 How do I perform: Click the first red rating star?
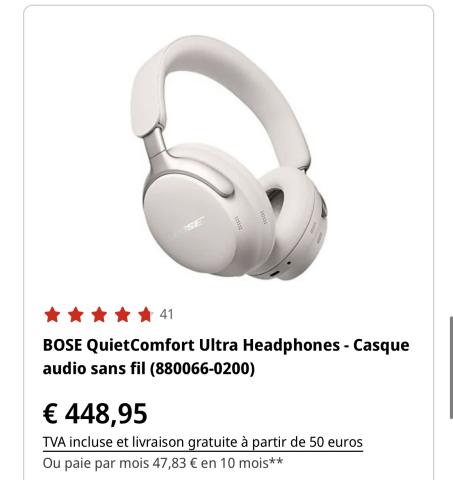click(x=52, y=315)
